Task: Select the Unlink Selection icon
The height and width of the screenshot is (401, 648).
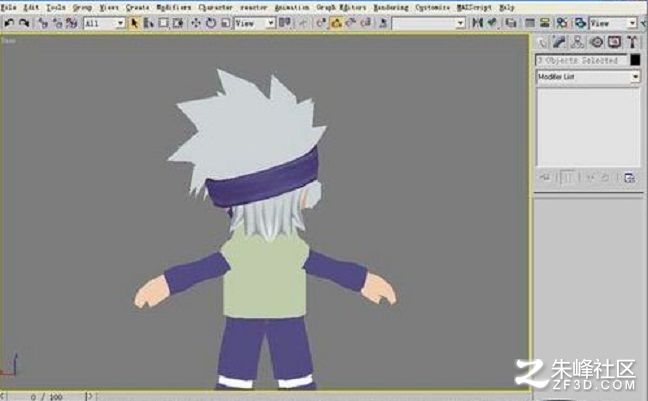Action: pos(57,23)
